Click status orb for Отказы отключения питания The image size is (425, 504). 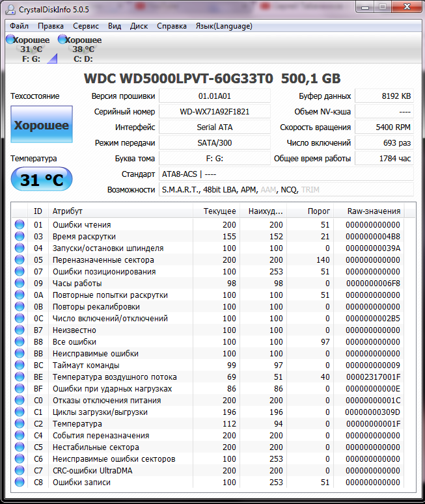(20, 400)
